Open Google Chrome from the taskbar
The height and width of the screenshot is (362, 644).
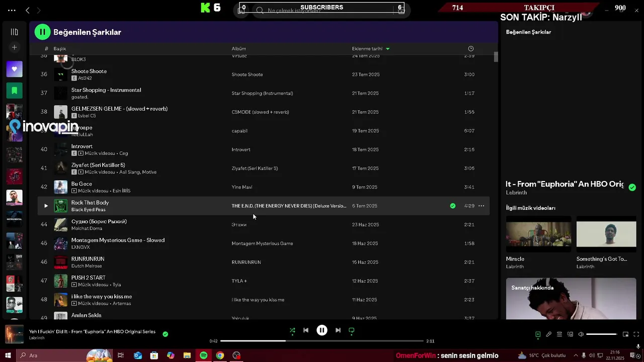click(220, 355)
